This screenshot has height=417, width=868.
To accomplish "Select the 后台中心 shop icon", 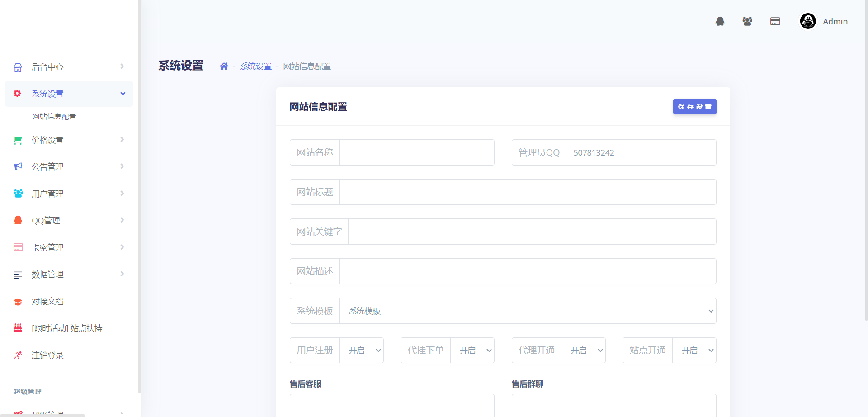I will tap(18, 67).
